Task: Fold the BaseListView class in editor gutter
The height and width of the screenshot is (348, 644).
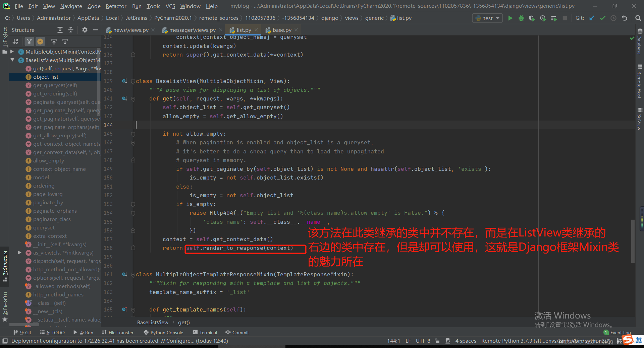Action: (133, 81)
